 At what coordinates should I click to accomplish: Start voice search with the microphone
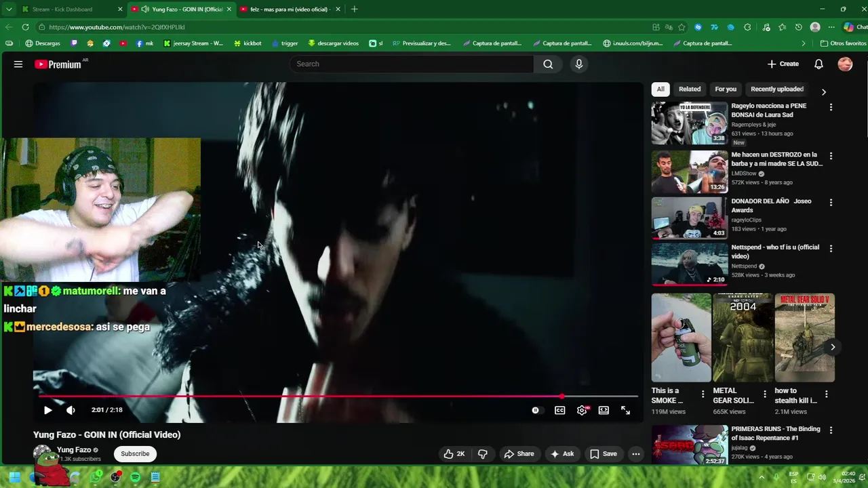[x=578, y=64]
